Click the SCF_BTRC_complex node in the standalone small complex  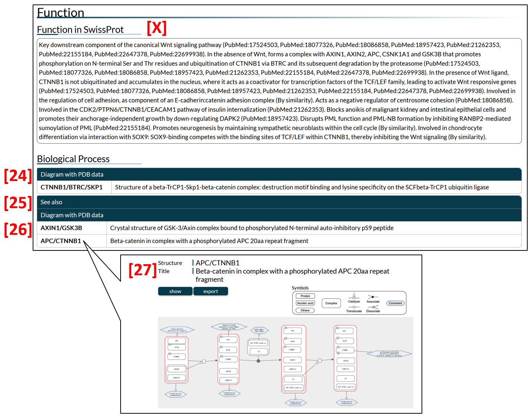point(258,343)
